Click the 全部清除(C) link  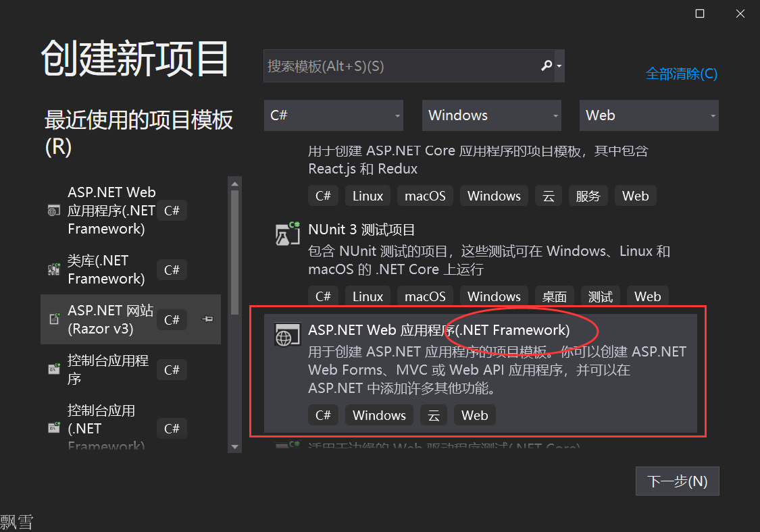[x=681, y=74]
